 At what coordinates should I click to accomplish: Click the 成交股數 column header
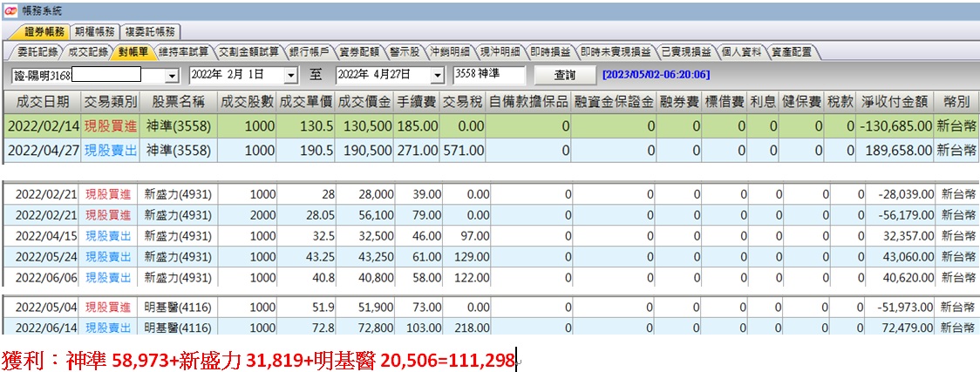(x=247, y=102)
